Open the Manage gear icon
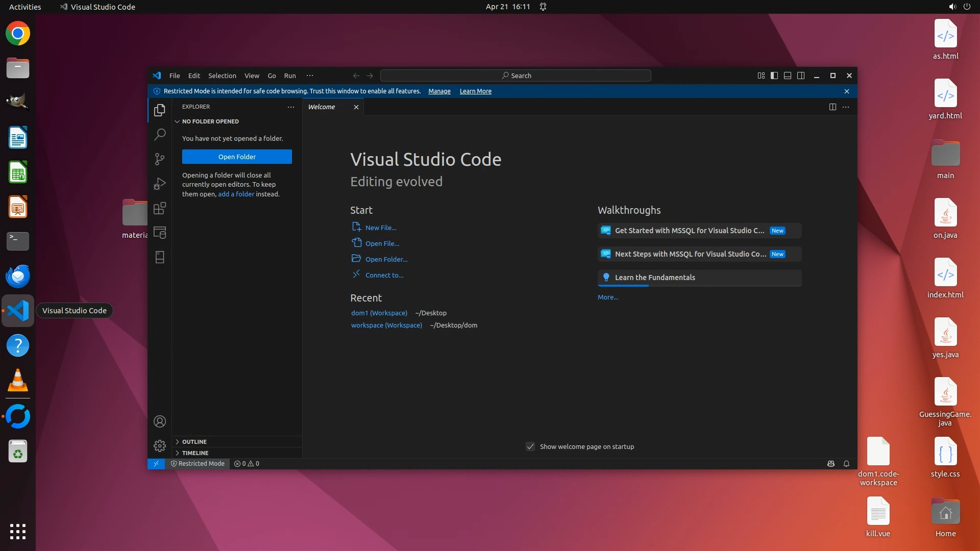980x551 pixels. [x=160, y=446]
